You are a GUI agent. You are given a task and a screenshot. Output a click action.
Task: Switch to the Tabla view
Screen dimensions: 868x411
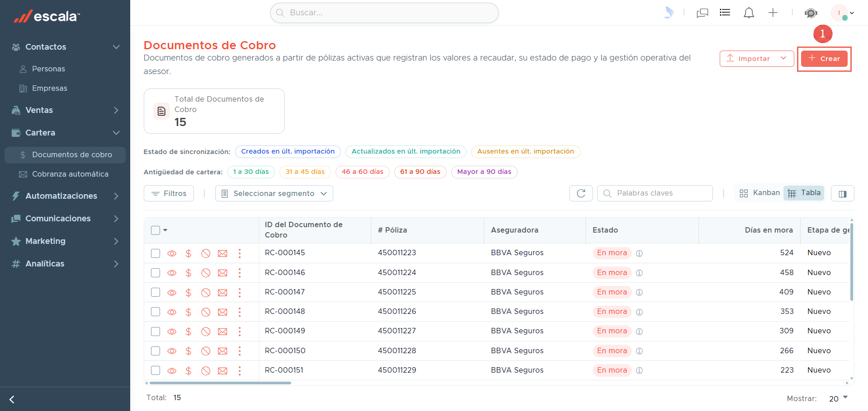(804, 193)
